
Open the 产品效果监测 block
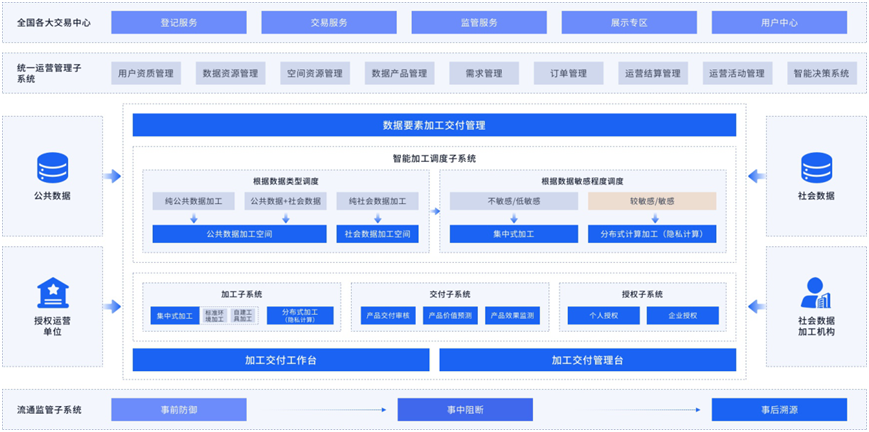pos(513,316)
